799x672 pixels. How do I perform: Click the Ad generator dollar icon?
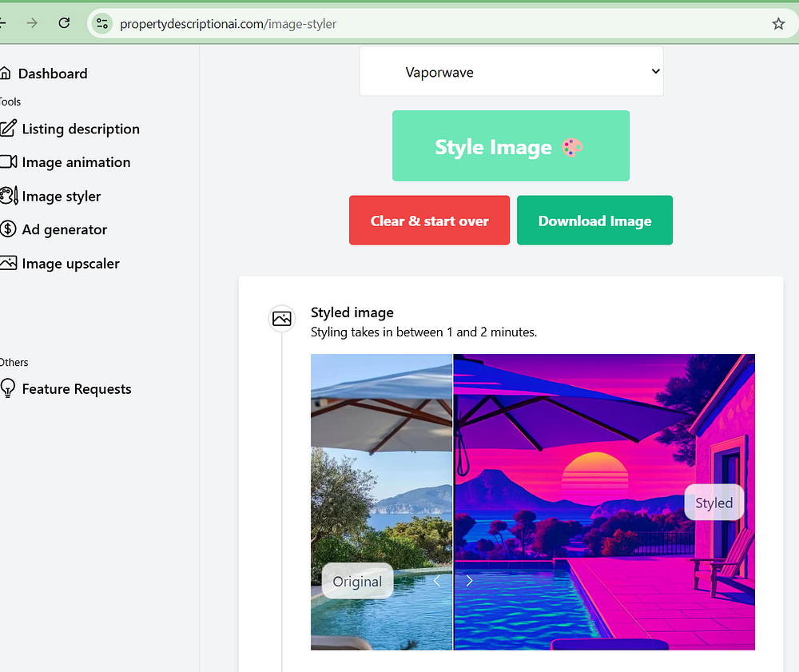coord(8,229)
